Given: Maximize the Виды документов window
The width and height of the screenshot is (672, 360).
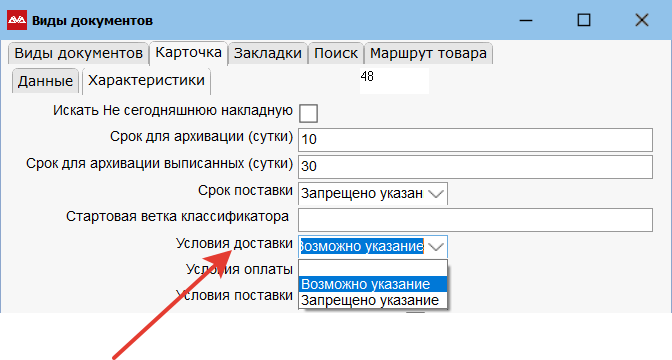Looking at the screenshot, I should click(584, 20).
